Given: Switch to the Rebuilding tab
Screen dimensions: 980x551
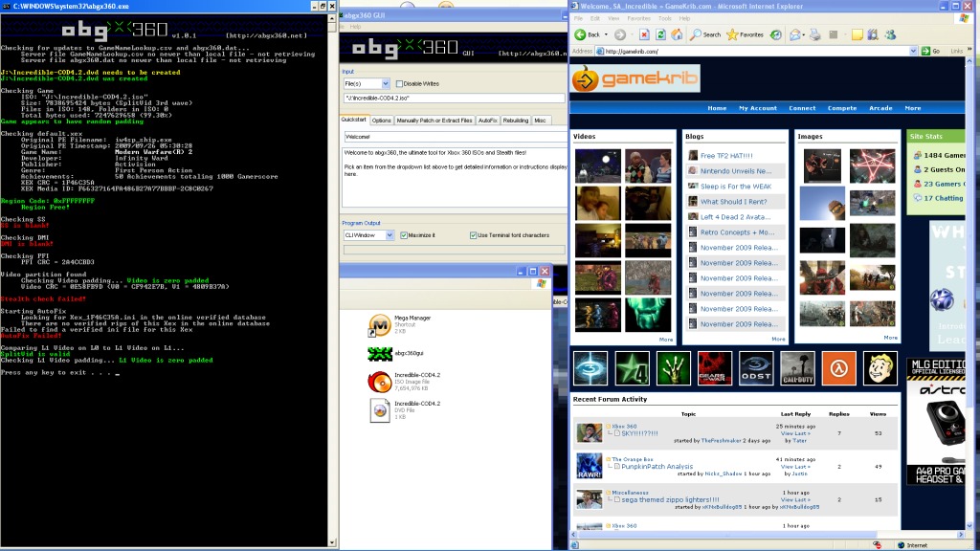Looking at the screenshot, I should tap(516, 121).
